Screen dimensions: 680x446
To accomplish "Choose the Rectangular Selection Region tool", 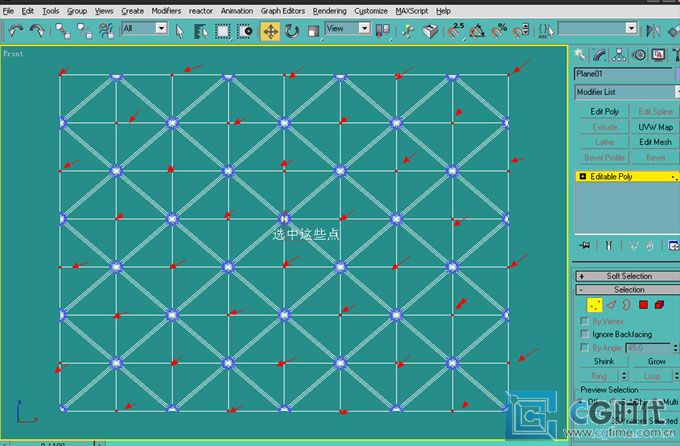I will [223, 31].
